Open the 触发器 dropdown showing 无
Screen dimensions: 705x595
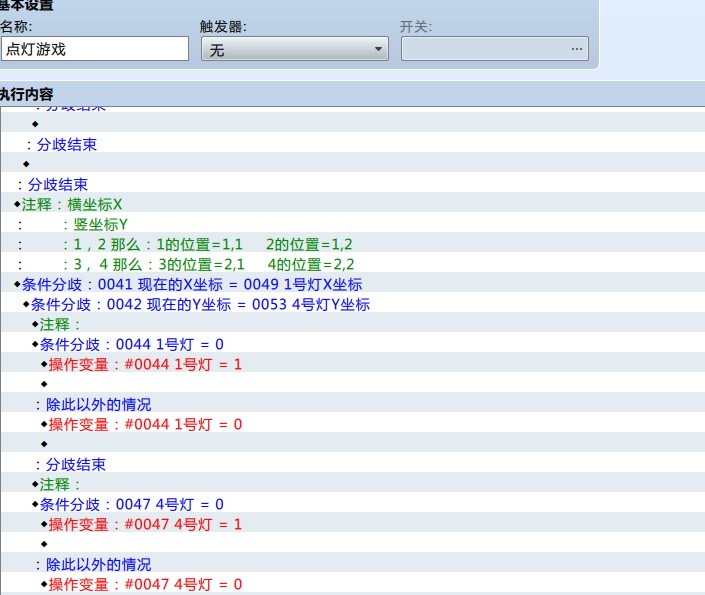[x=295, y=49]
